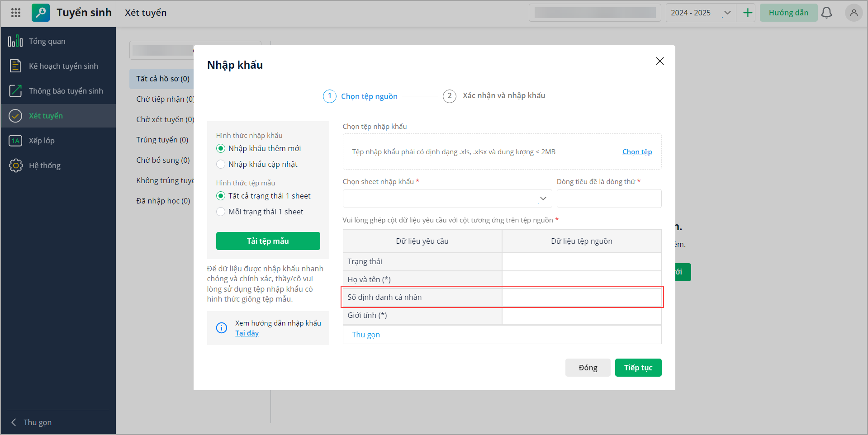Click the notification bell icon
This screenshot has width=868, height=435.
coord(826,13)
